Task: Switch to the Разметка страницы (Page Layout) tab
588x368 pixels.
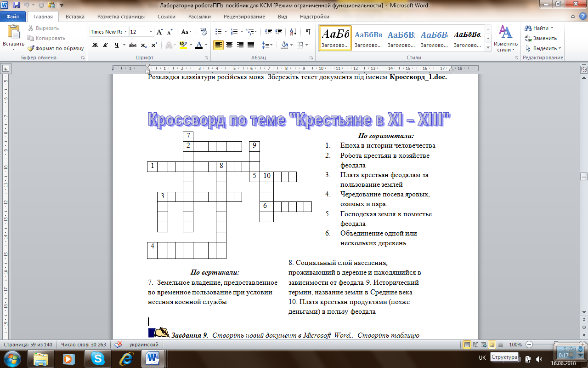Action: (120, 17)
